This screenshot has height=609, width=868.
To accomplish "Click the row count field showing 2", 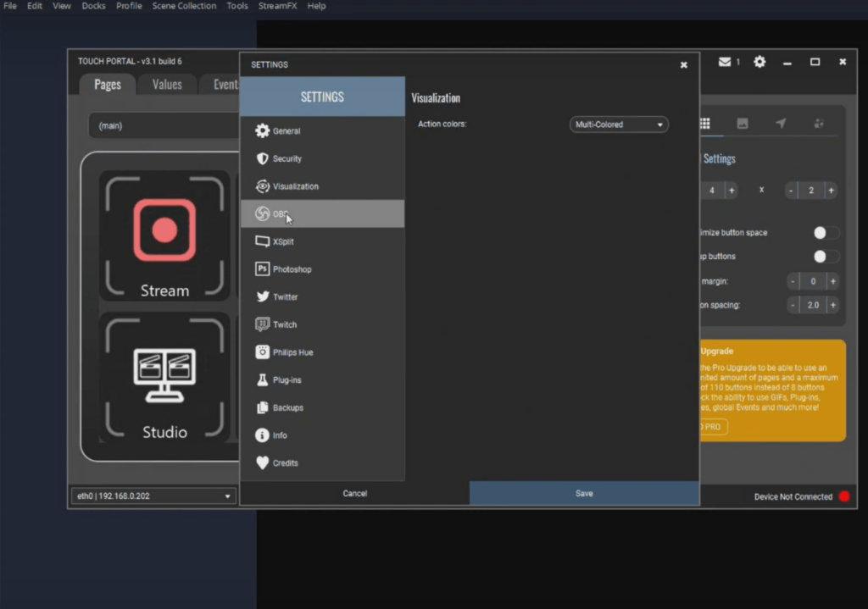I will click(811, 191).
